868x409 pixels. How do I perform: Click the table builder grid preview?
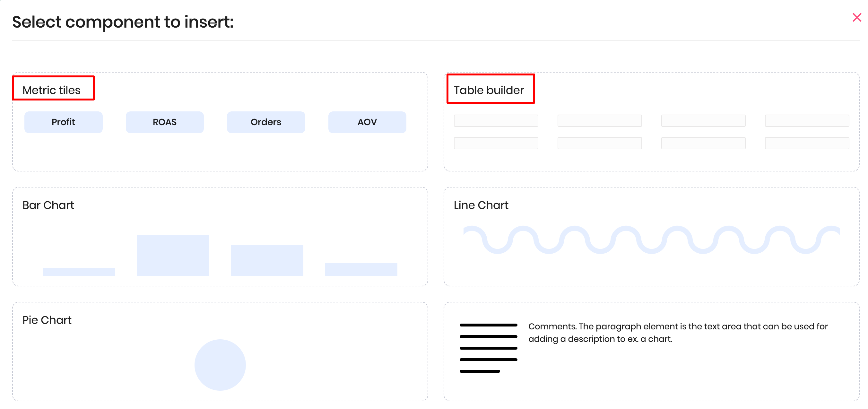[x=651, y=132]
